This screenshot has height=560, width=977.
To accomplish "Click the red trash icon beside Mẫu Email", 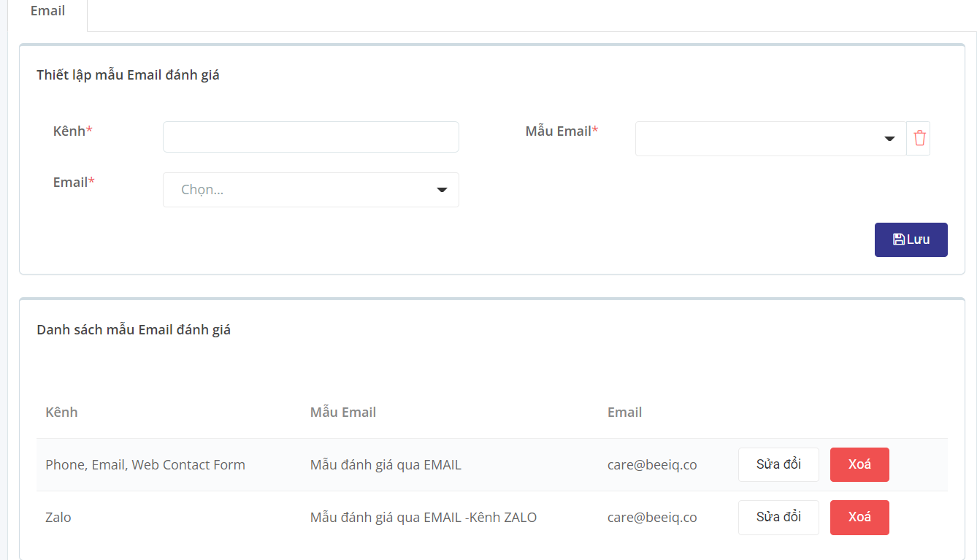I will (x=919, y=138).
